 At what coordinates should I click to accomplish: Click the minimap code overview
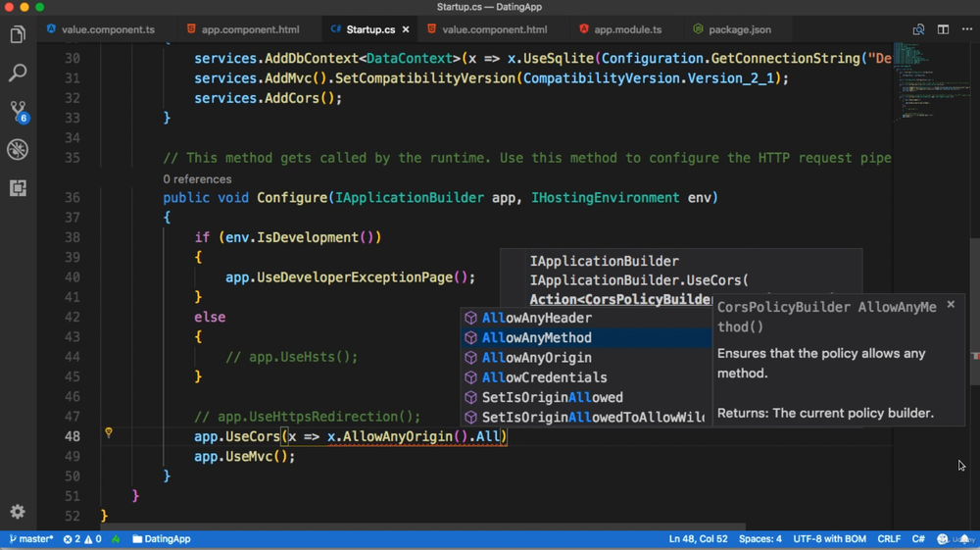pos(931,81)
